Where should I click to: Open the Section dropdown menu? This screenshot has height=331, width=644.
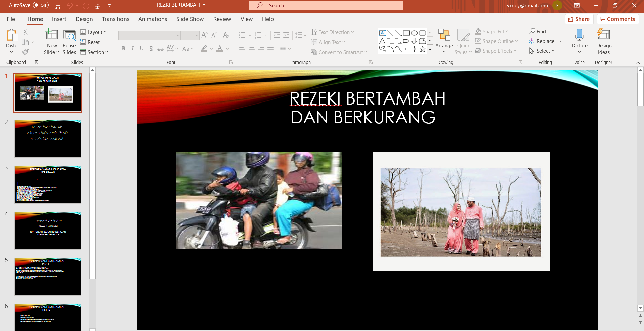[x=94, y=52]
